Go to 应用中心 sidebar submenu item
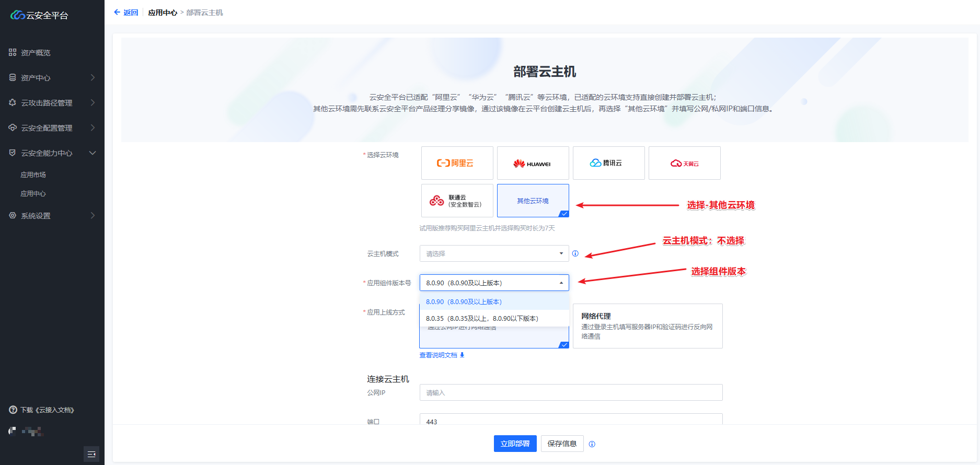This screenshot has width=980, height=465. pos(33,194)
